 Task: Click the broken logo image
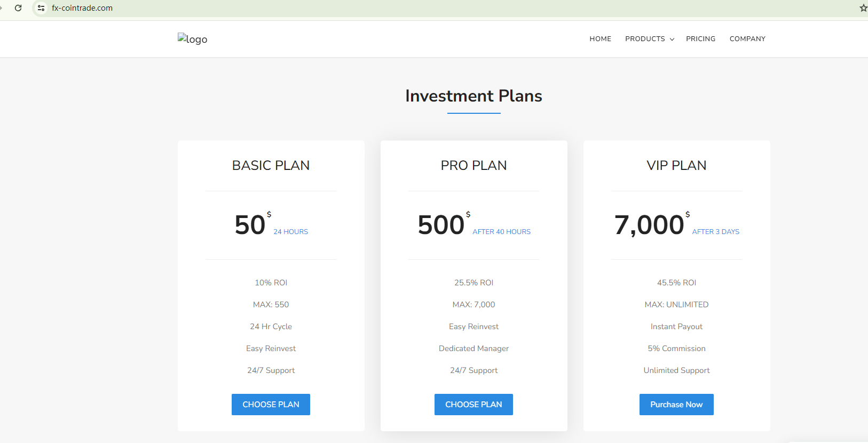pos(192,39)
